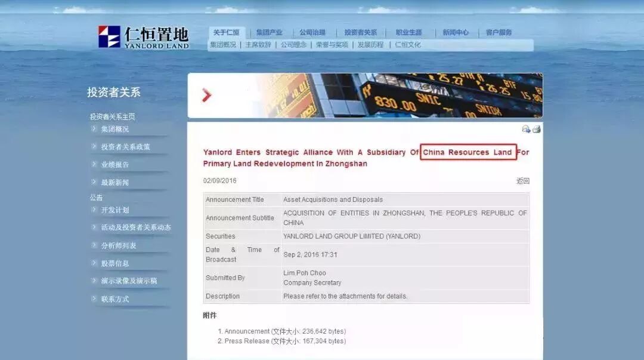The image size is (644, 360).
Task: Select the 仁恒文化 submenu link
Action: point(408,44)
